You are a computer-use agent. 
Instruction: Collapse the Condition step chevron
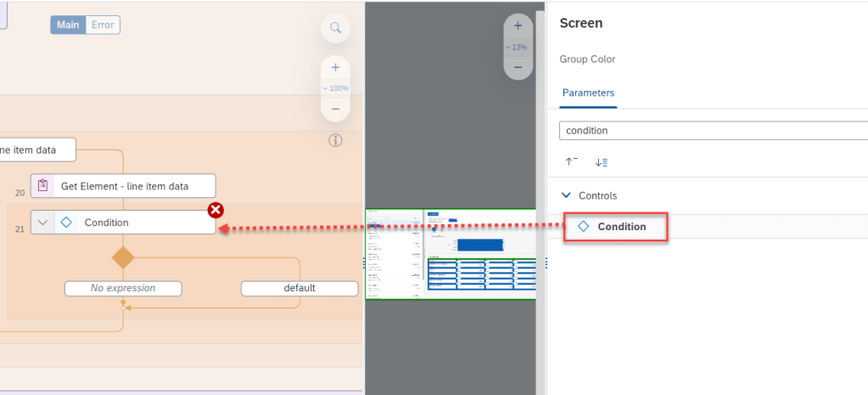pos(43,223)
